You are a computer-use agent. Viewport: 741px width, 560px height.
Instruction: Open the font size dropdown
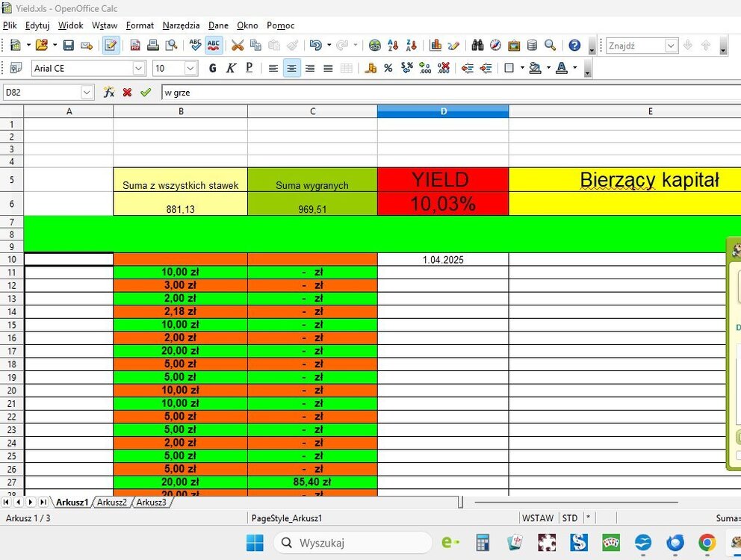click(190, 69)
